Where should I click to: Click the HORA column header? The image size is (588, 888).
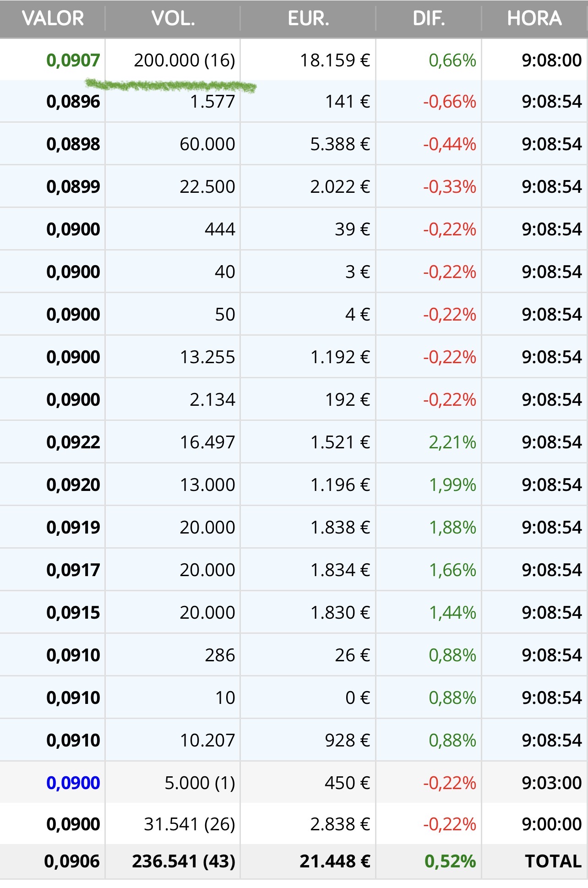tap(534, 18)
